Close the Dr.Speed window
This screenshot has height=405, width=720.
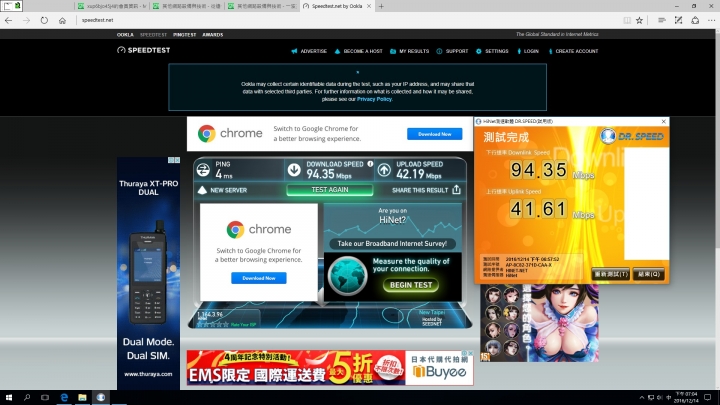[x=664, y=122]
